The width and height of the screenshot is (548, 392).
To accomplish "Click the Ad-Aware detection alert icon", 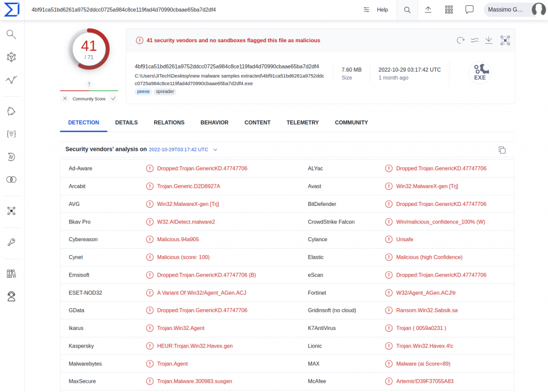I will point(150,168).
